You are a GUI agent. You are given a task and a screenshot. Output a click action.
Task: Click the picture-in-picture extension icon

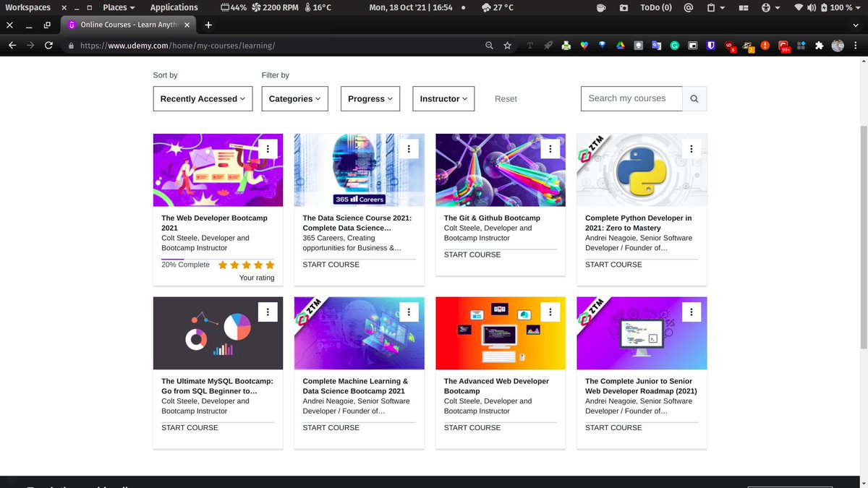point(692,46)
